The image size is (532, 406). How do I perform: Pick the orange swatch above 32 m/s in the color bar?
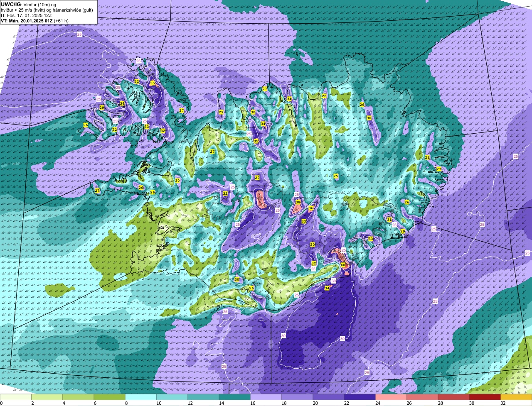pos(516,397)
